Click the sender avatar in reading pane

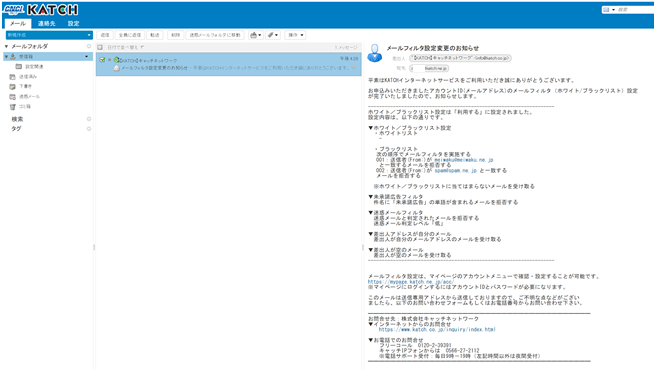pos(375,53)
